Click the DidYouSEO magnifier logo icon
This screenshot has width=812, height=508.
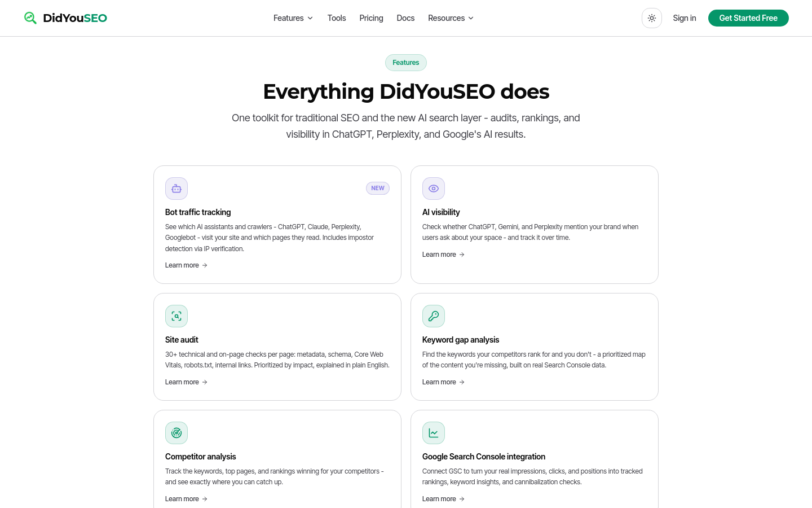pyautogui.click(x=30, y=18)
